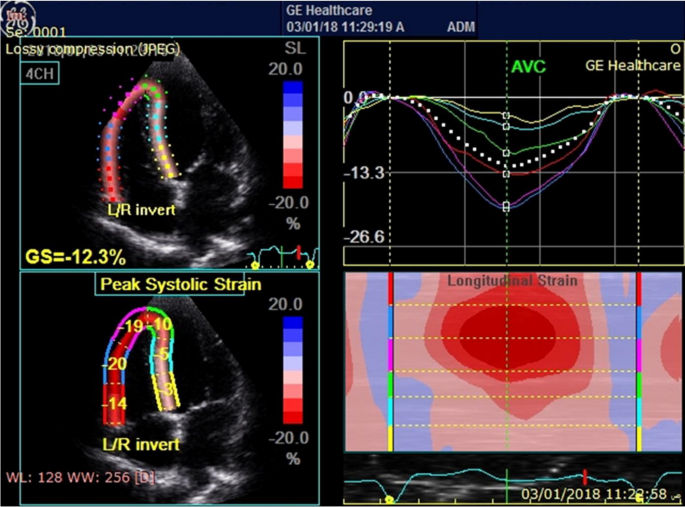The image size is (685, 507).
Task: Select the lowest square marker on AVC line
Action: point(506,207)
